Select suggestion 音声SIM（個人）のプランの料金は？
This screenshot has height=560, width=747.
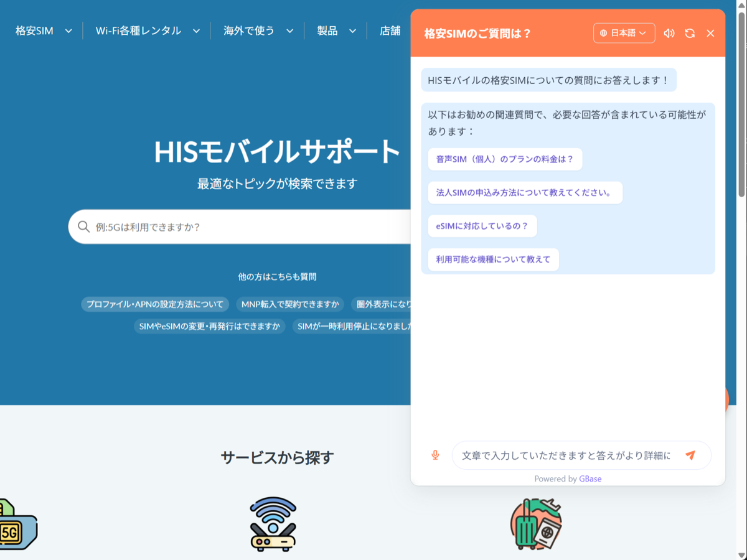[505, 159]
